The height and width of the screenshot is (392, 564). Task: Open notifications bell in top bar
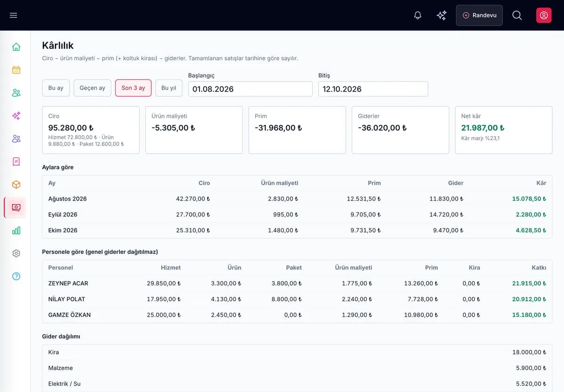(417, 16)
